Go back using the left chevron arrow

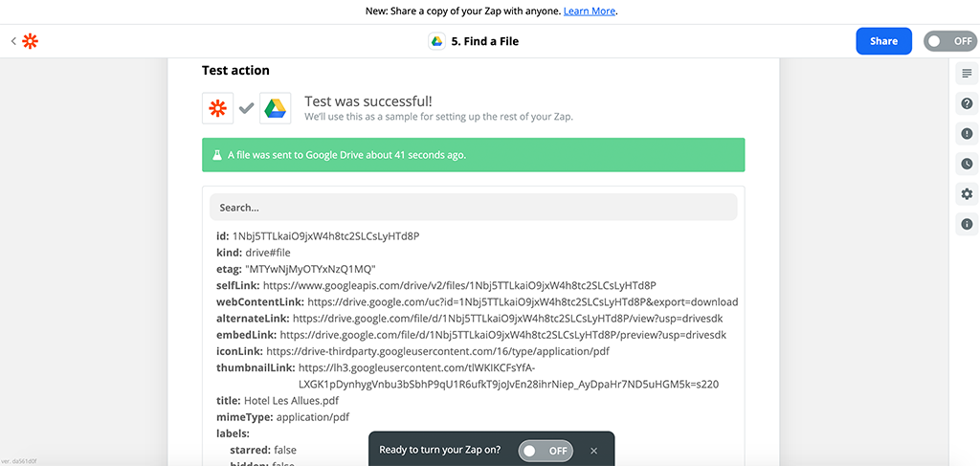pos(13,41)
